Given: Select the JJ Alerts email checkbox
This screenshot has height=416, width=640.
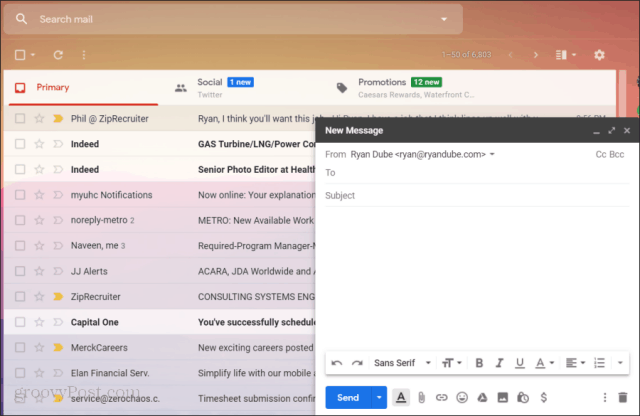Looking at the screenshot, I should [20, 271].
